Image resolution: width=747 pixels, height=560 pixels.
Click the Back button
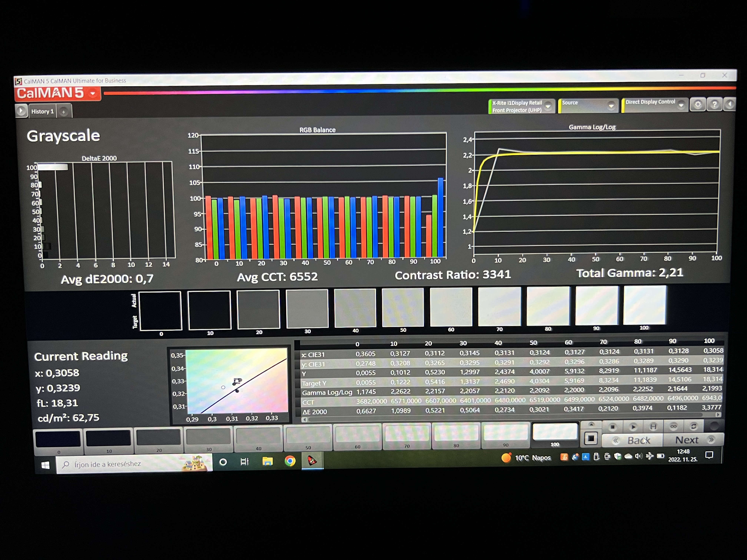tap(633, 441)
